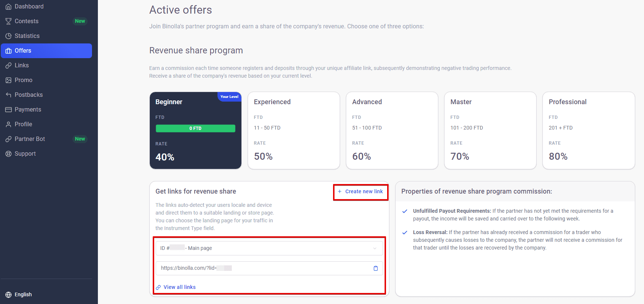This screenshot has height=304, width=644.
Task: Click the globe language icon
Action: pyautogui.click(x=8, y=295)
